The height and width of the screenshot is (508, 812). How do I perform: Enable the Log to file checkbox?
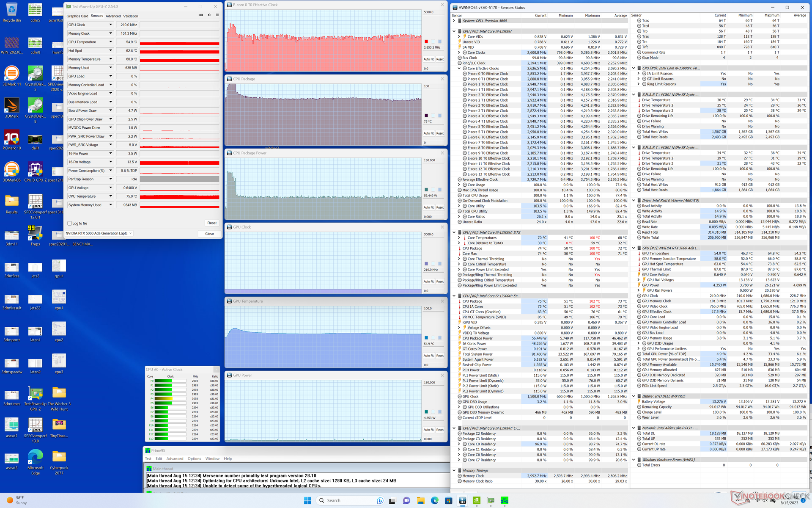tap(70, 223)
